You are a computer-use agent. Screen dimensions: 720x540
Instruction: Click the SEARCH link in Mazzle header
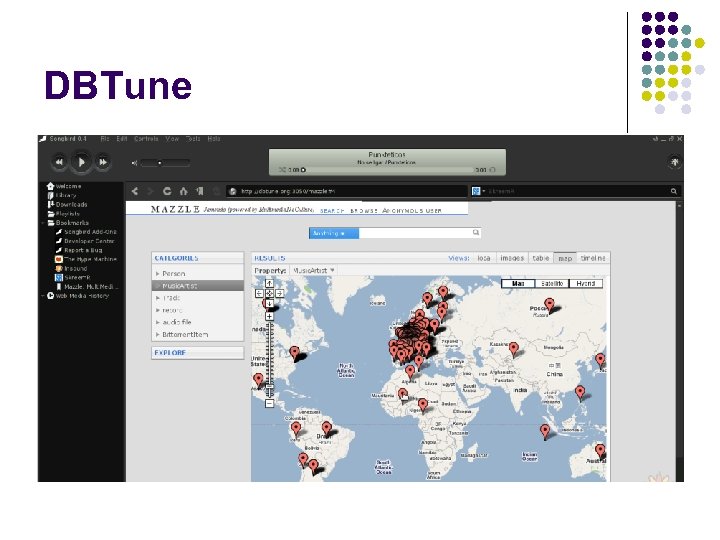coord(333,210)
